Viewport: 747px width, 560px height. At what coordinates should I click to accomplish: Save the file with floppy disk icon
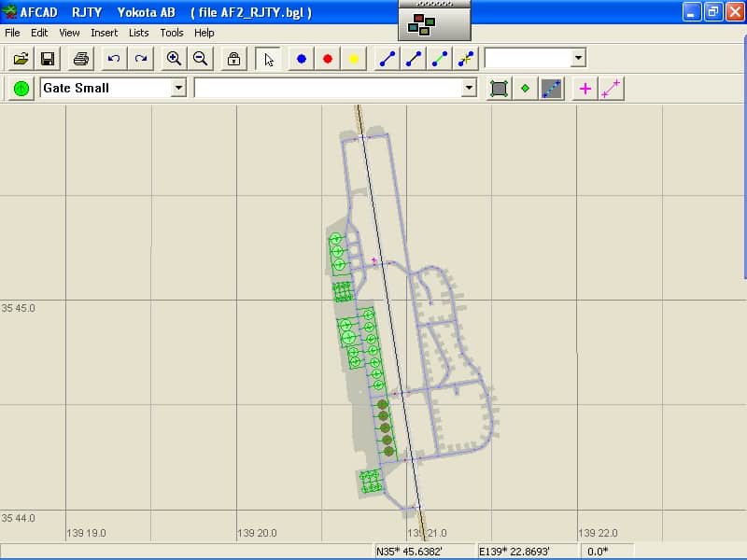click(x=47, y=59)
